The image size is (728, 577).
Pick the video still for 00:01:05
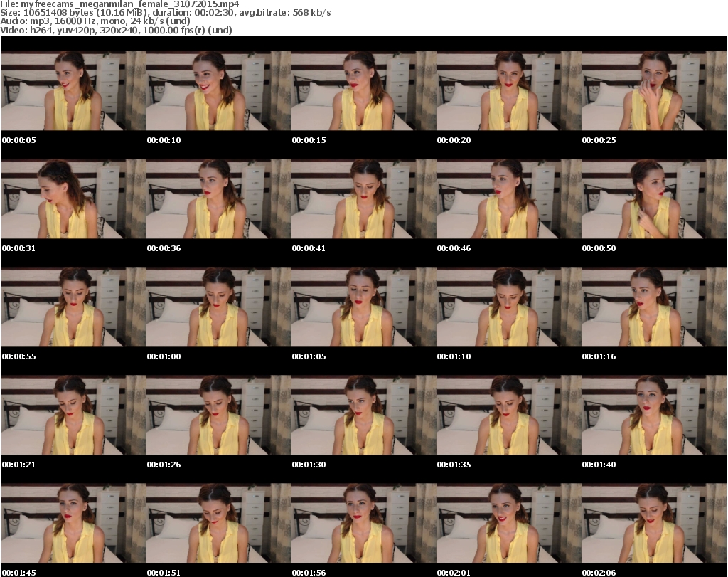click(364, 307)
